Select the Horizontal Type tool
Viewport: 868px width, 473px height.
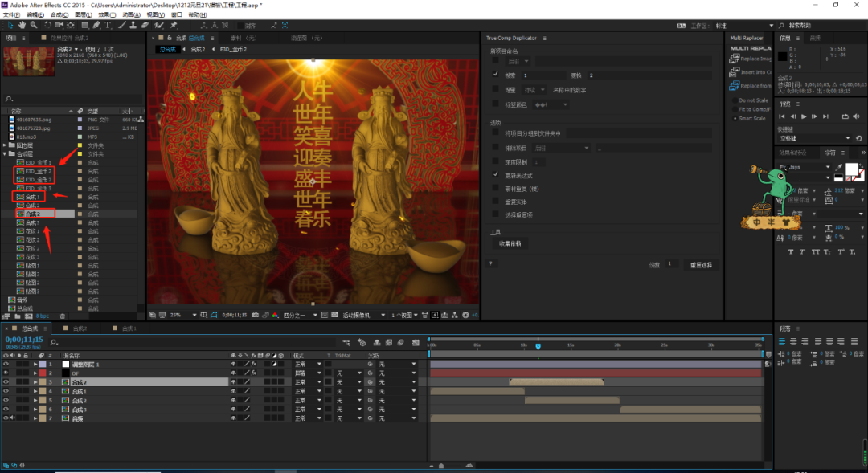(x=108, y=26)
